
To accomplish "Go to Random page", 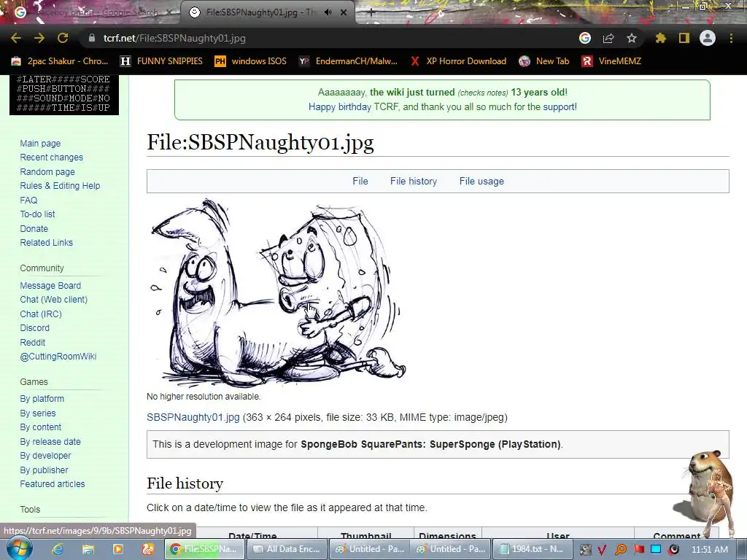I will [47, 171].
